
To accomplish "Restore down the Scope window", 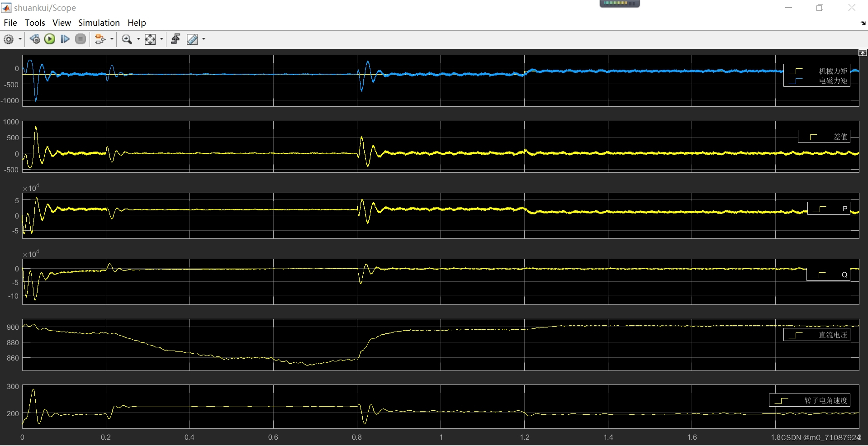I will 820,7.
